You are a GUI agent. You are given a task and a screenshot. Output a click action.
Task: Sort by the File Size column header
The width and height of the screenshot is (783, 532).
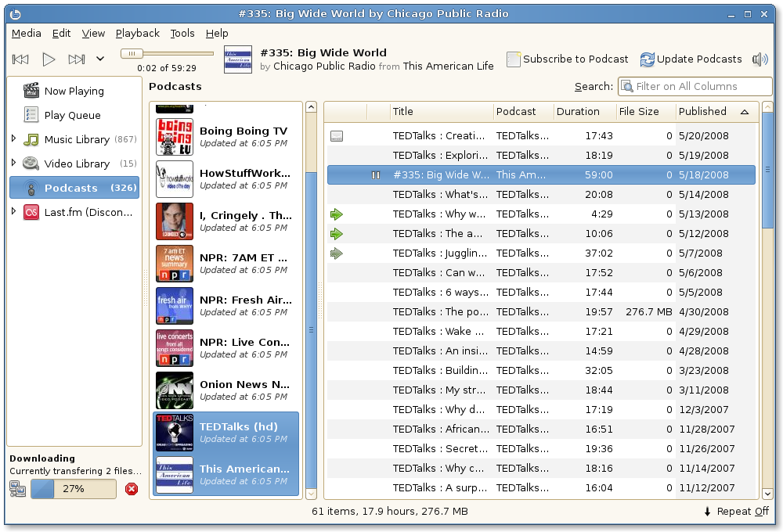point(645,111)
